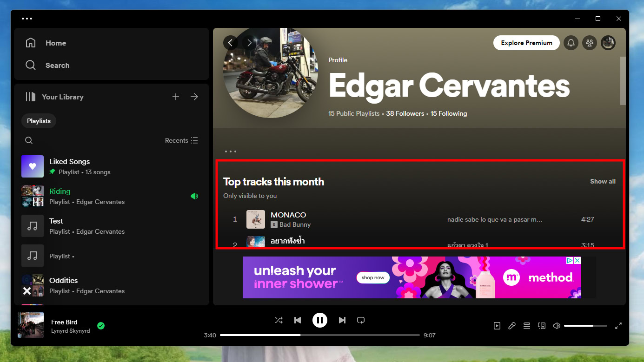Click the main view vertical scrollbar
Screen dimensions: 644x362
(x=623, y=80)
